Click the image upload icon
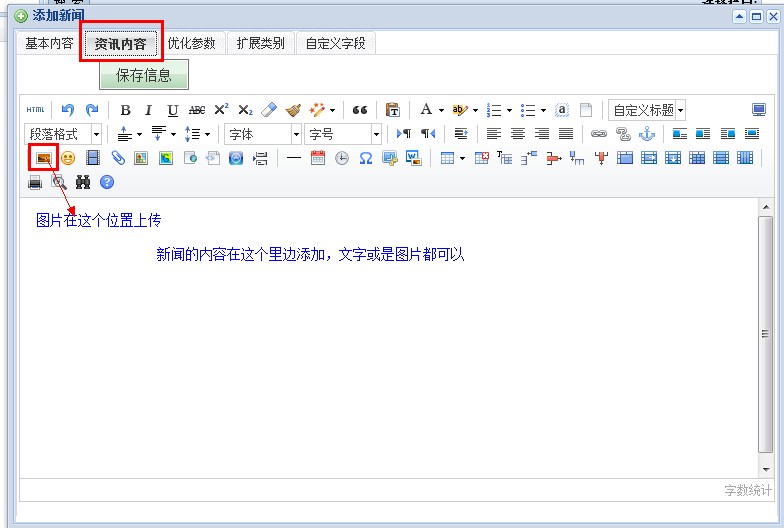This screenshot has width=784, height=528. 44,158
